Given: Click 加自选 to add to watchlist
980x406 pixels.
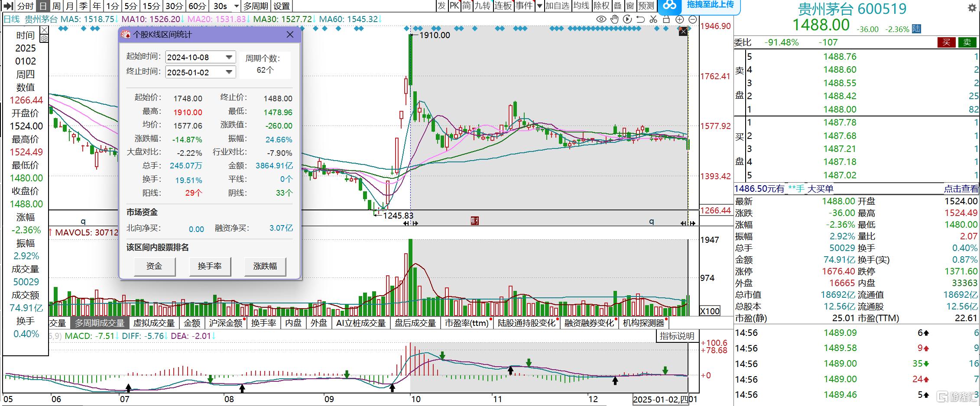Looking at the screenshot, I should pos(557,6).
